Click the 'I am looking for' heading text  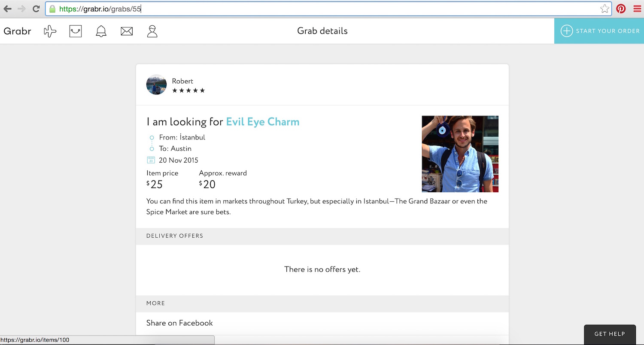pos(185,122)
